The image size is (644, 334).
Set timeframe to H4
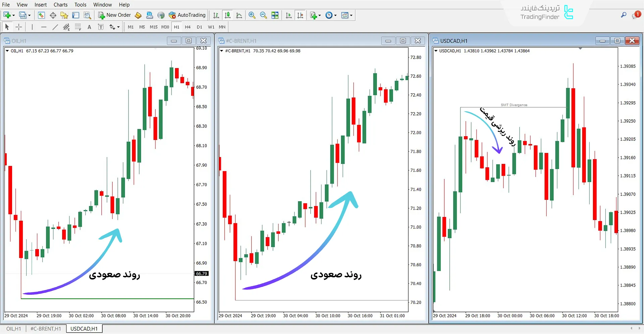click(187, 27)
